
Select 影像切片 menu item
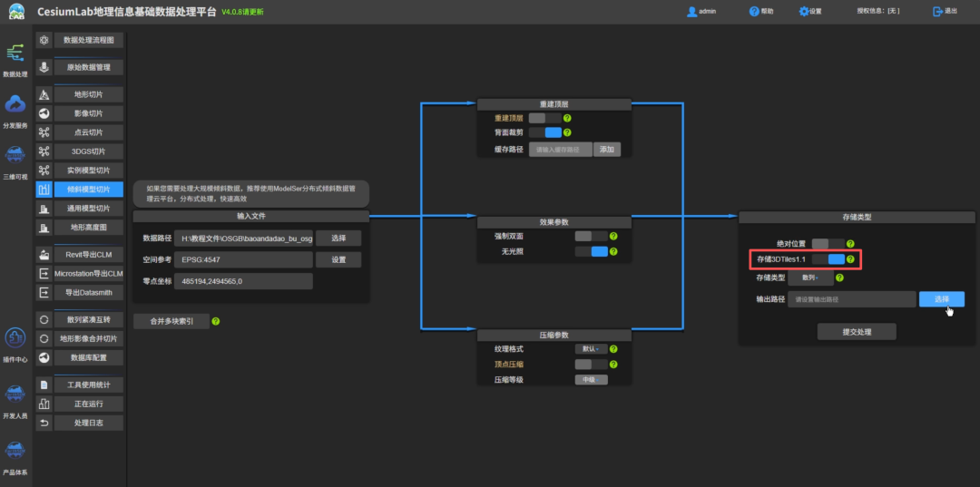pos(89,113)
